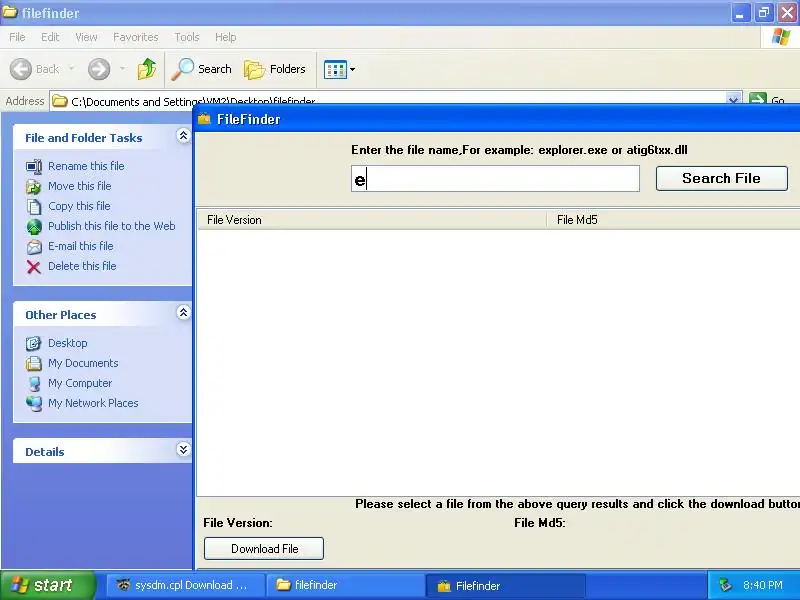Collapse the File and Folder Tasks panel
Image resolution: width=800 pixels, height=600 pixels.
click(183, 136)
